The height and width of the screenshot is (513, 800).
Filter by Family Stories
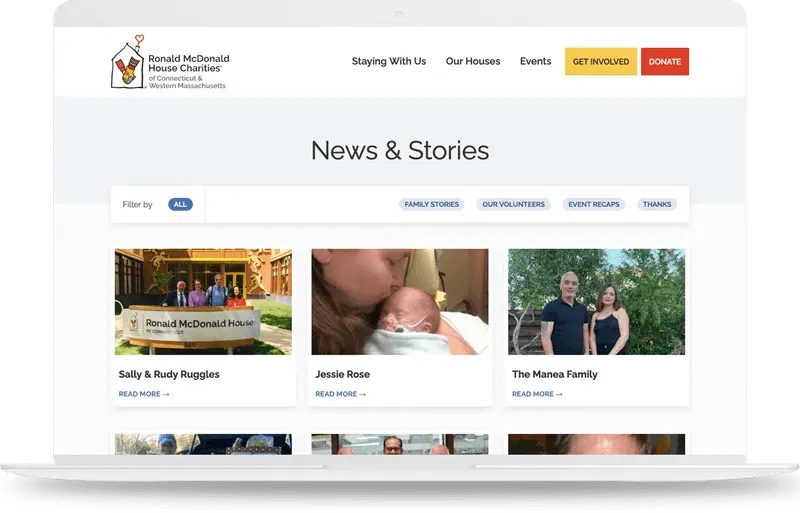click(x=432, y=204)
